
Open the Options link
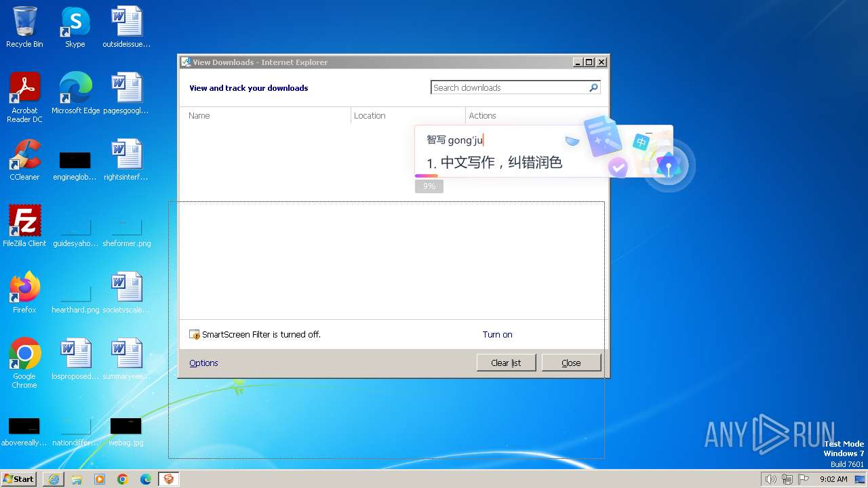203,363
